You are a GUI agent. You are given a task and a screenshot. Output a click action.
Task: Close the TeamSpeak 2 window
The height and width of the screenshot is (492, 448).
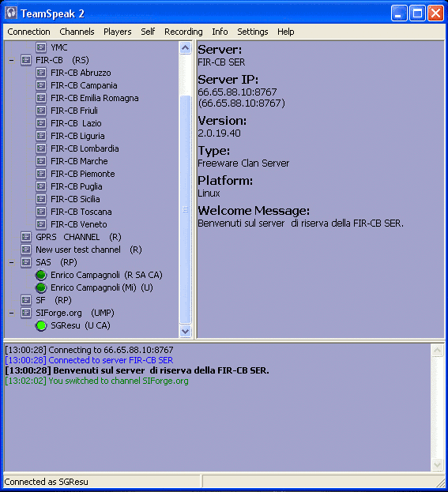coord(436,13)
